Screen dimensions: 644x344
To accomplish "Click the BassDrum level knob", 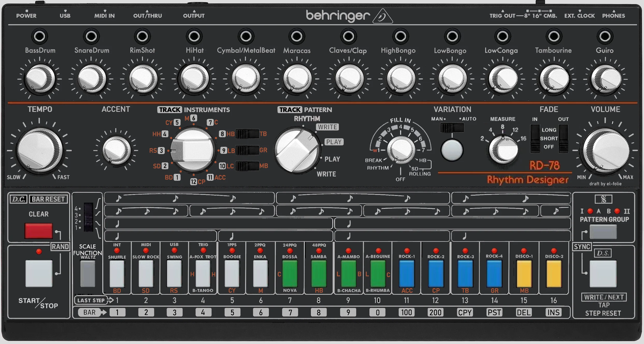I will [40, 79].
